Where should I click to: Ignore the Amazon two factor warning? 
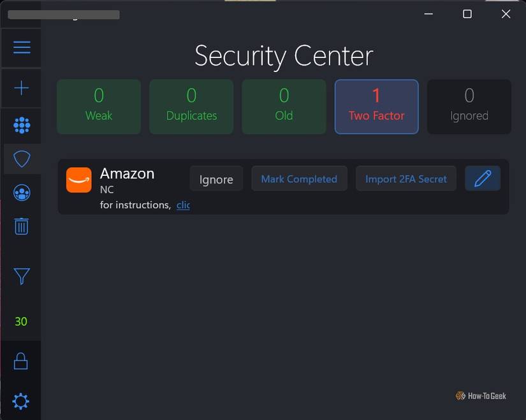click(x=216, y=179)
